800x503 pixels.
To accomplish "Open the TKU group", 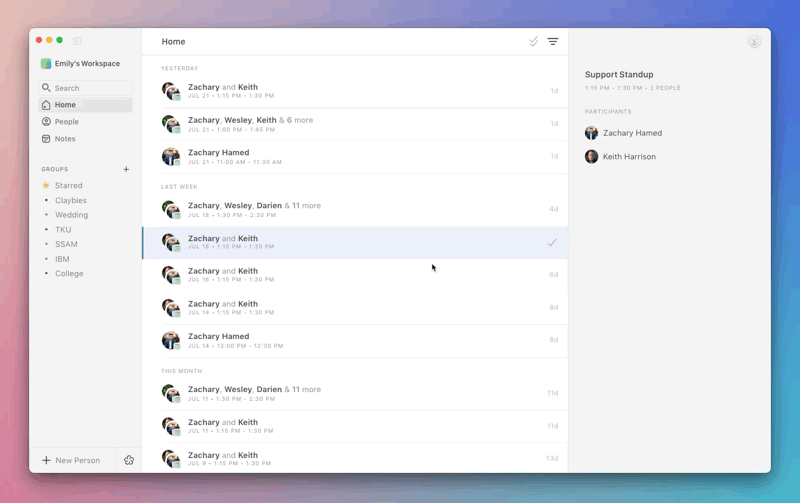I will [x=63, y=230].
